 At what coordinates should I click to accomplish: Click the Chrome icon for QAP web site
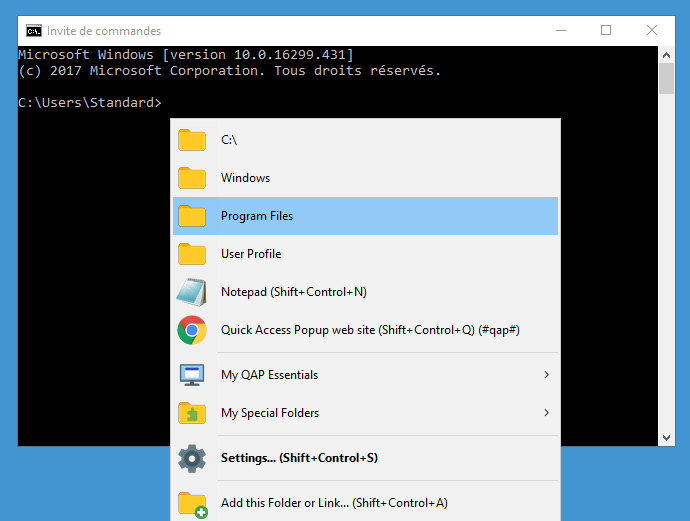(192, 330)
